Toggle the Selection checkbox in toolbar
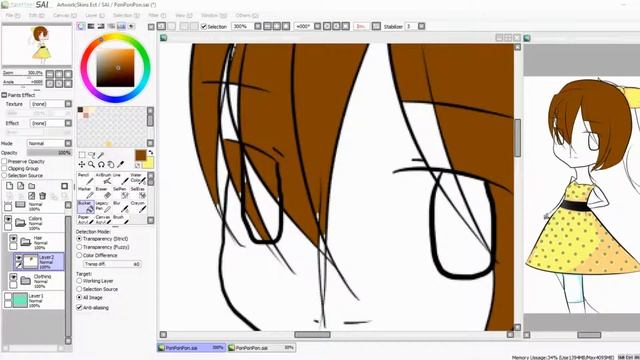640x360 pixels. pos(204,27)
